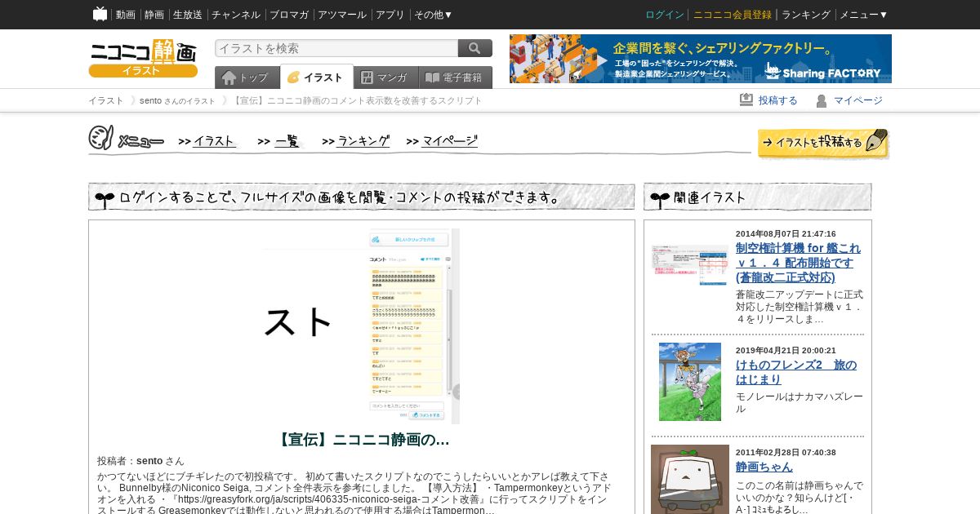This screenshot has height=514, width=980.
Task: Open 動画 in the top navigation
Action: 126,15
